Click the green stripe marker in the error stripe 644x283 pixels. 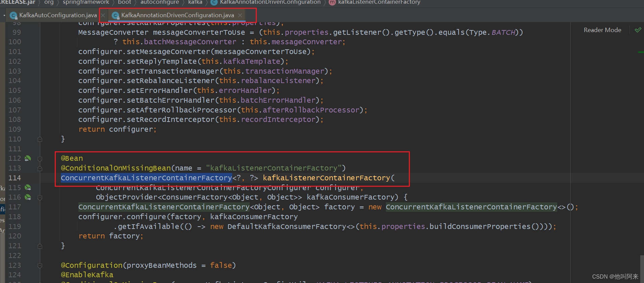[x=641, y=52]
